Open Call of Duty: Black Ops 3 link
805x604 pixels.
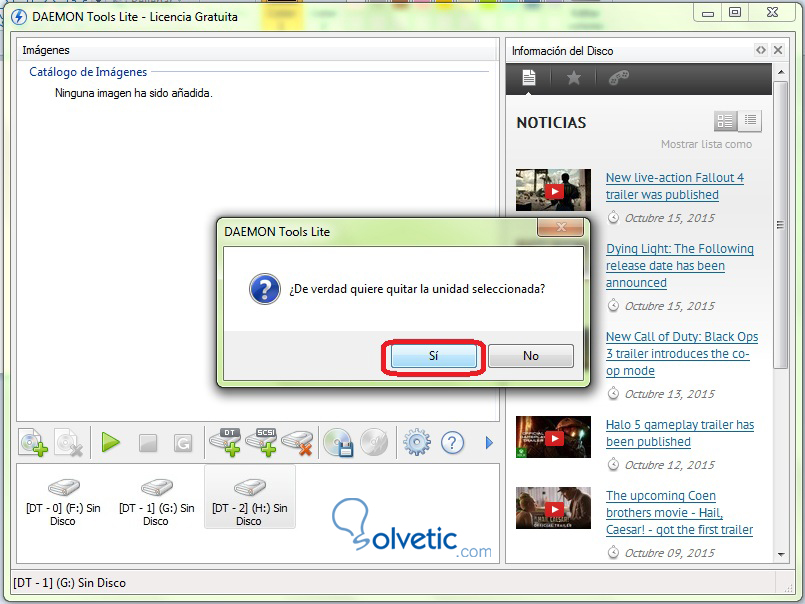click(x=682, y=353)
